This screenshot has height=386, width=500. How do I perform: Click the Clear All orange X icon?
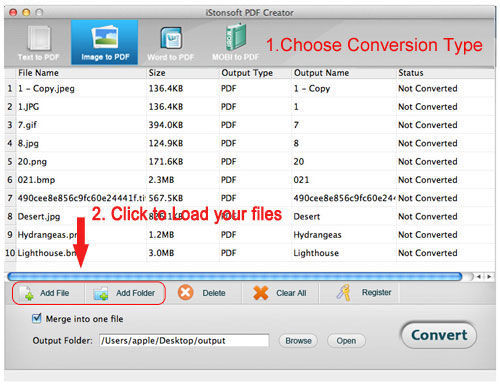point(261,293)
